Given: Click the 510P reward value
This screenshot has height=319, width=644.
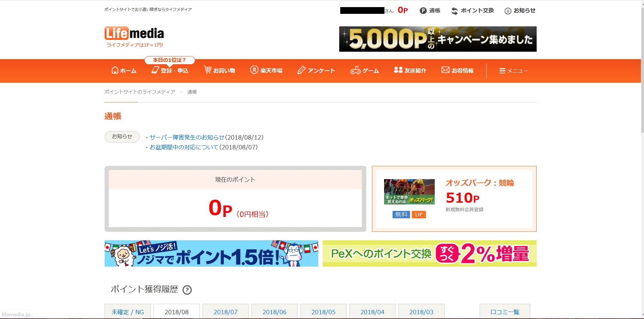Looking at the screenshot, I should click(x=462, y=198).
